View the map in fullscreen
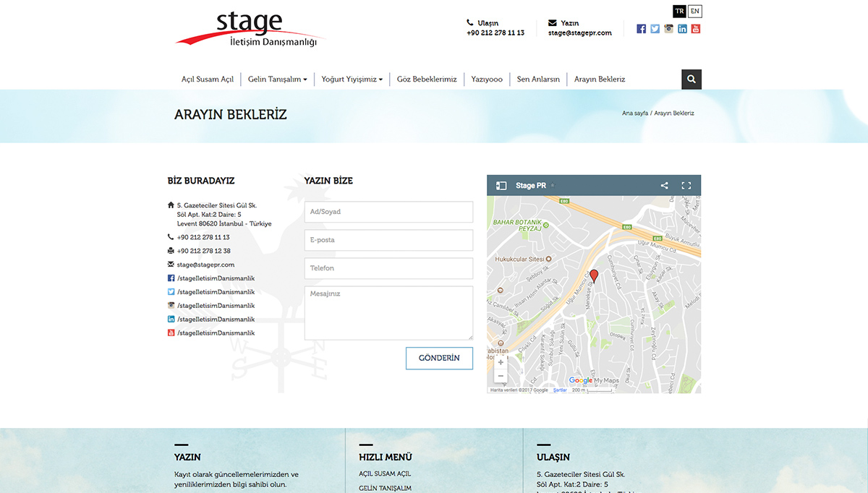 [x=686, y=186]
